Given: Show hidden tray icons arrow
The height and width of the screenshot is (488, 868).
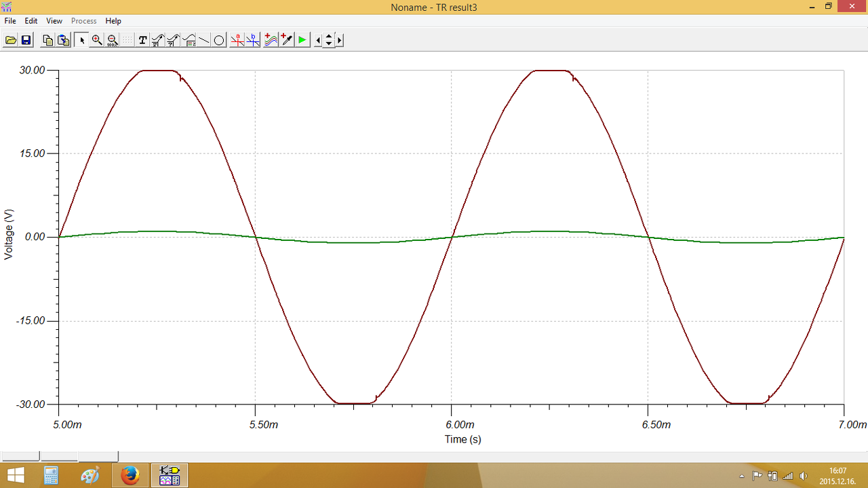Looking at the screenshot, I should click(x=742, y=476).
